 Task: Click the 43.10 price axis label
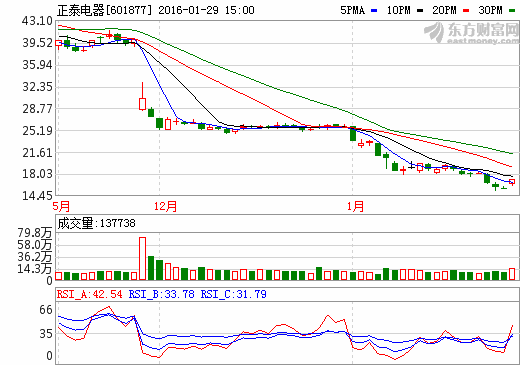click(x=37, y=21)
